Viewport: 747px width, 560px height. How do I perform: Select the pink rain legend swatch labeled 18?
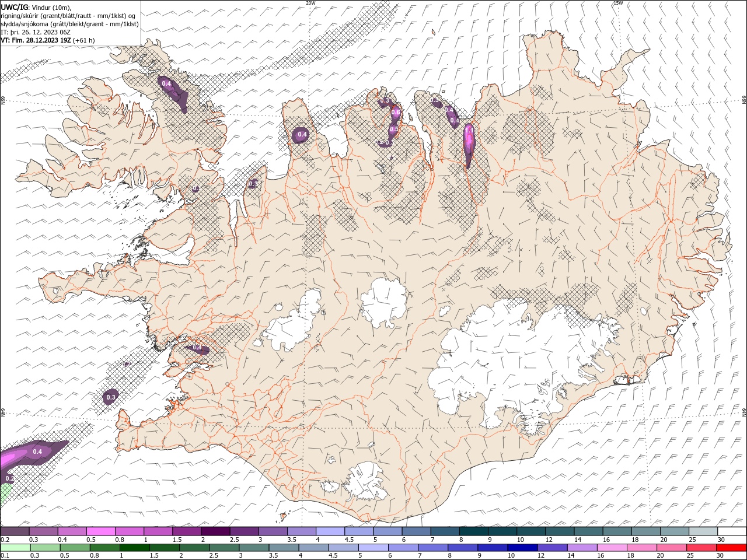pyautogui.click(x=641, y=548)
